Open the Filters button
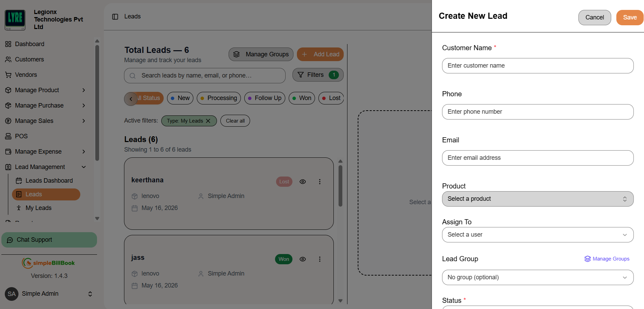Image resolution: width=644 pixels, height=309 pixels. point(318,75)
